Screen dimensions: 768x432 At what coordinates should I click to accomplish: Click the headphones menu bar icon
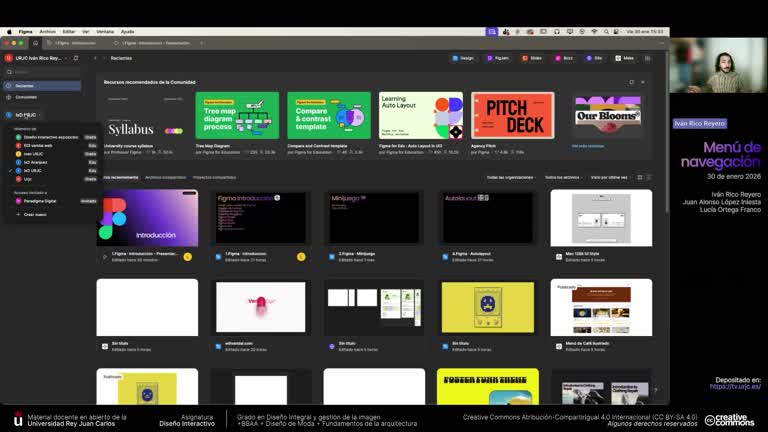pyautogui.click(x=557, y=32)
